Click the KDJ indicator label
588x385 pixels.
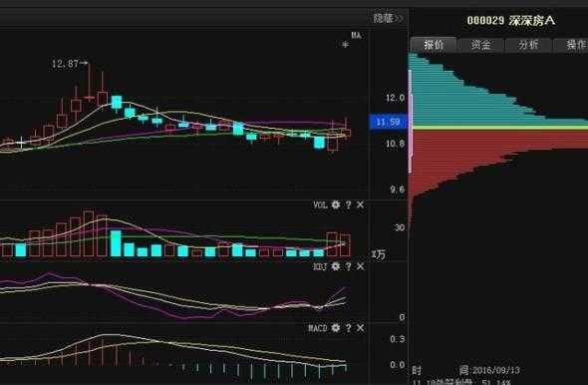click(x=320, y=266)
